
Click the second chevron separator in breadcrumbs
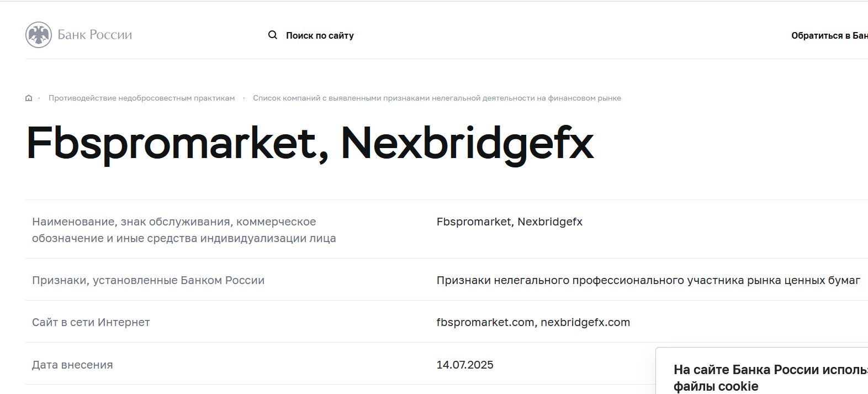pos(245,97)
